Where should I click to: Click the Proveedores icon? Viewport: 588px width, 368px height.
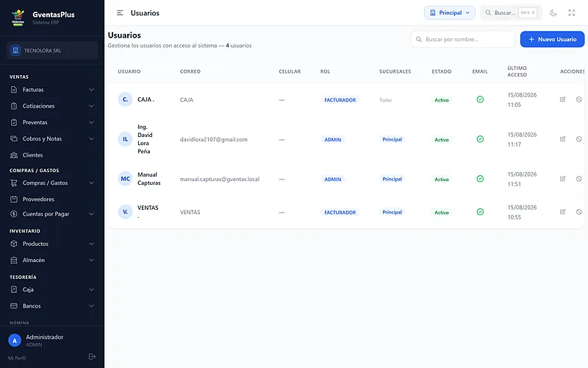[x=14, y=199]
